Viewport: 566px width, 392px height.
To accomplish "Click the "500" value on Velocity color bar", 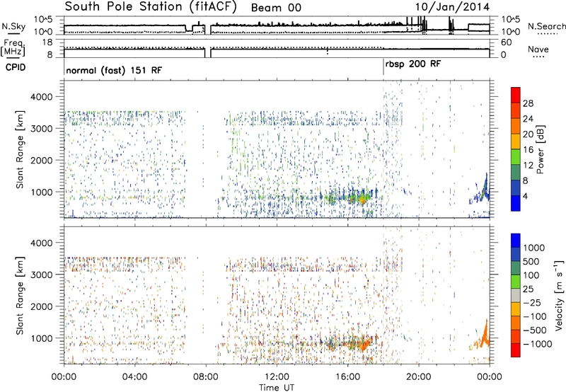I will [x=531, y=261].
